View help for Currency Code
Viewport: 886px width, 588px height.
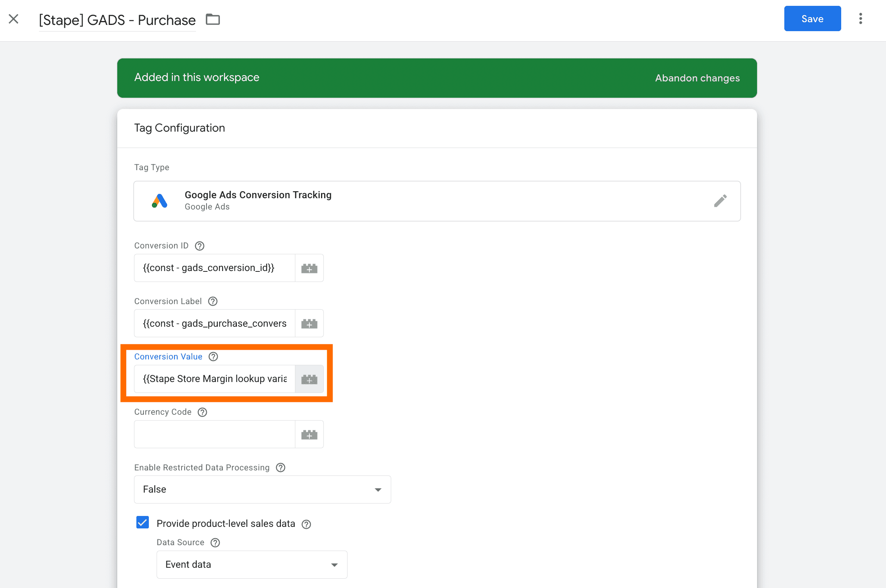coord(202,412)
